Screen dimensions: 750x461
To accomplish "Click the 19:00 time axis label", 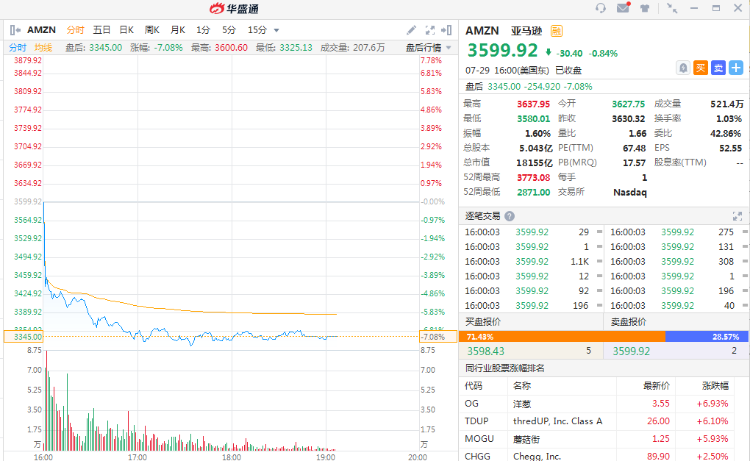I will click(326, 457).
